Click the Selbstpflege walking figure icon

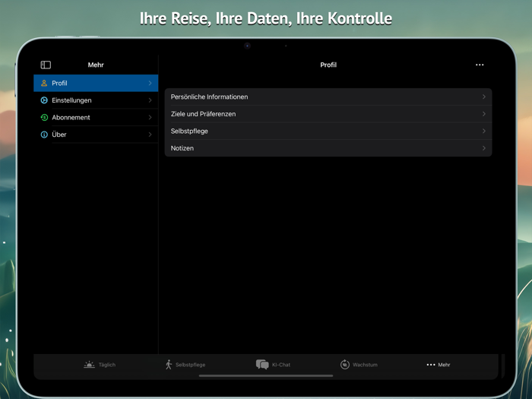[x=169, y=365]
